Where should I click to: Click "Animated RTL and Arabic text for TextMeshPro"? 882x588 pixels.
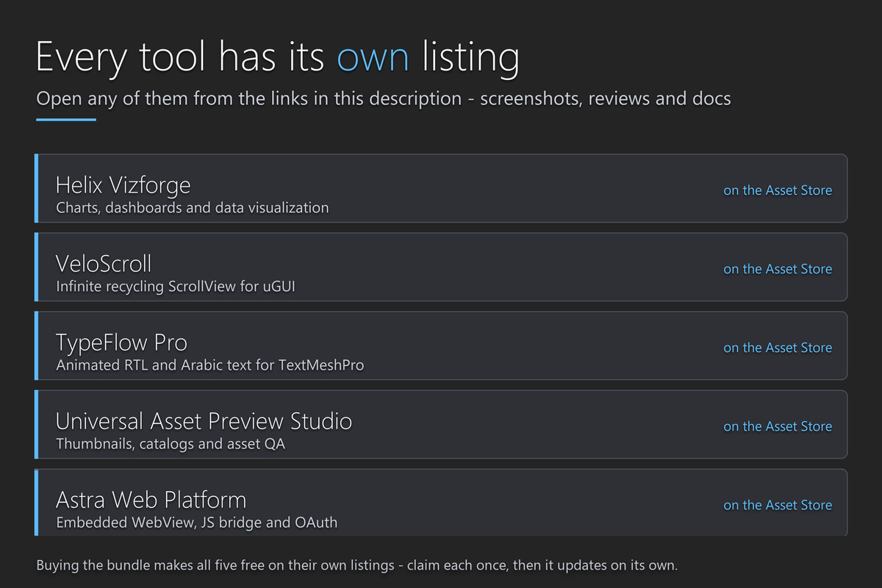coord(210,365)
